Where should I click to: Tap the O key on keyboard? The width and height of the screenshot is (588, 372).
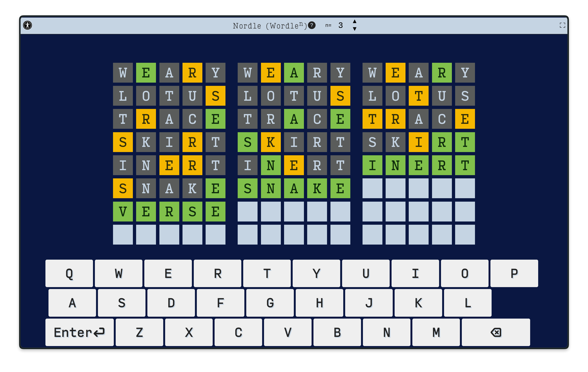tap(465, 273)
